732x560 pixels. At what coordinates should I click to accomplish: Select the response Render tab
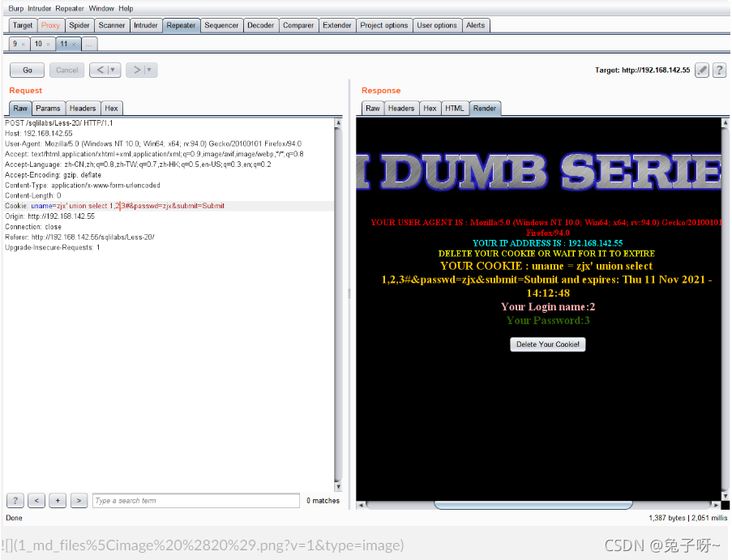click(485, 109)
